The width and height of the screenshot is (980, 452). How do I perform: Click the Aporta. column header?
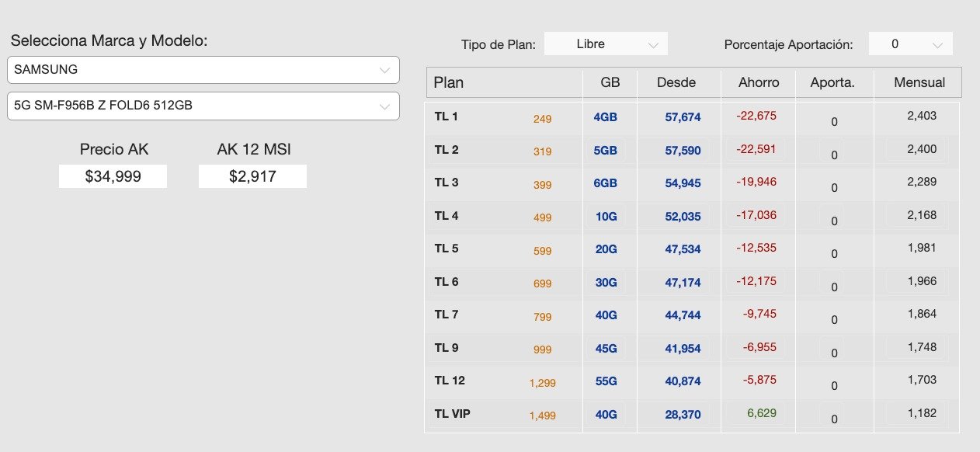832,82
